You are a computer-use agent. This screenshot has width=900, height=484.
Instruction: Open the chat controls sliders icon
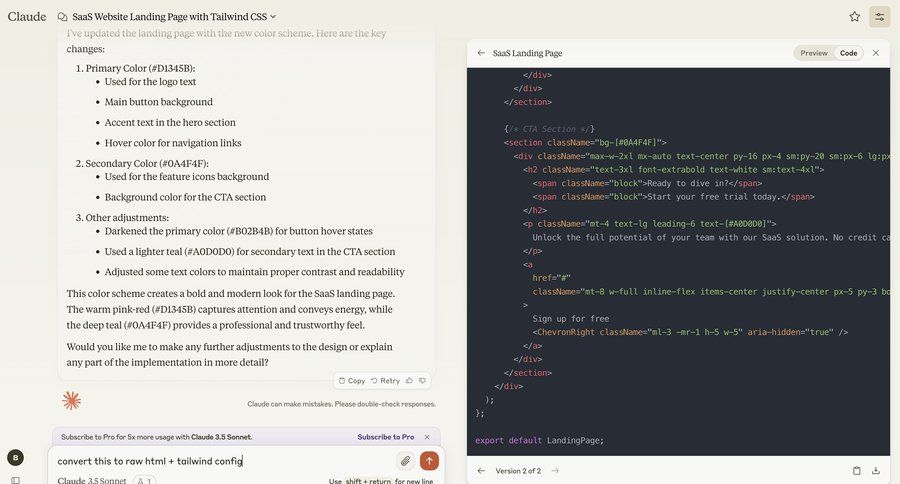[879, 17]
